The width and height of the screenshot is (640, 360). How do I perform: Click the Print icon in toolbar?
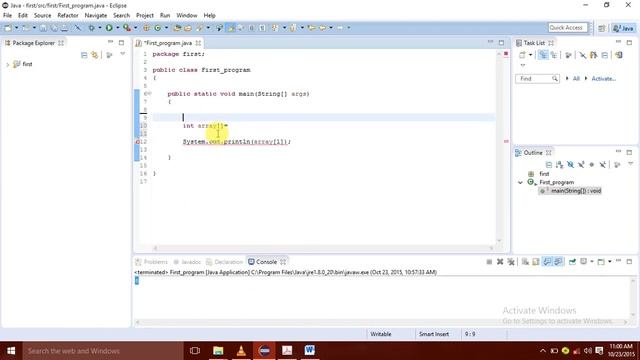point(64,28)
